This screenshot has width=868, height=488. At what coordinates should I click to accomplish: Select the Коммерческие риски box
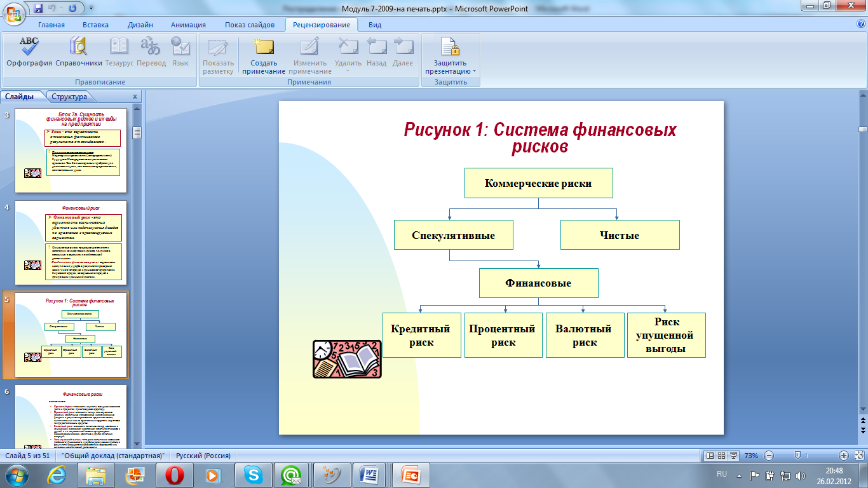click(x=538, y=183)
